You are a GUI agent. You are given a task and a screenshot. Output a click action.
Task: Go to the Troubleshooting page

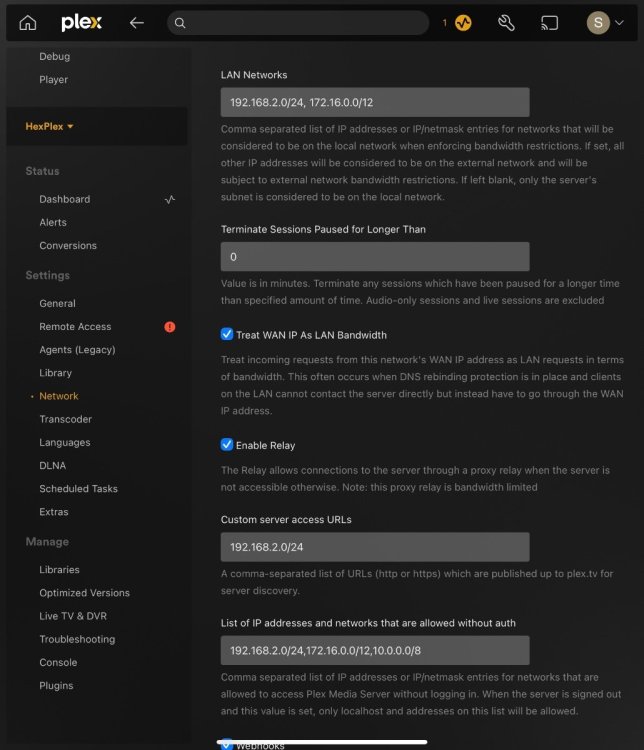(77, 639)
